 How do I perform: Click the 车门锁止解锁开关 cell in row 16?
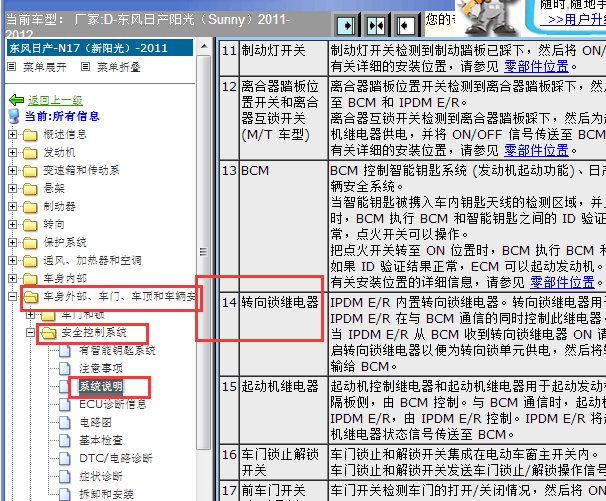point(283,462)
